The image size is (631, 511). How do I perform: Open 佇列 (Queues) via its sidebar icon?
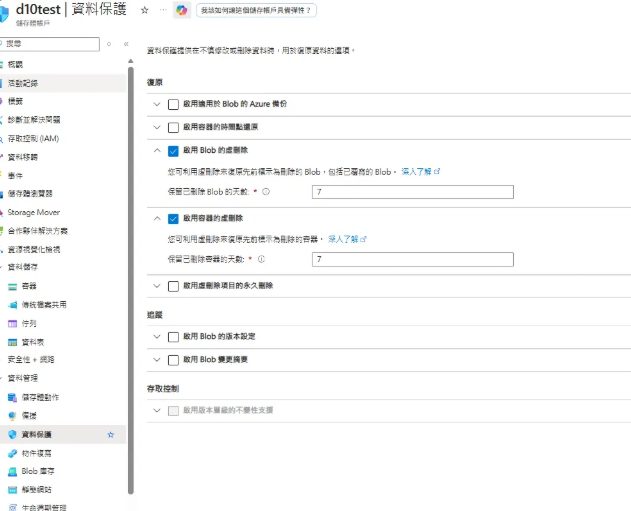(x=12, y=323)
